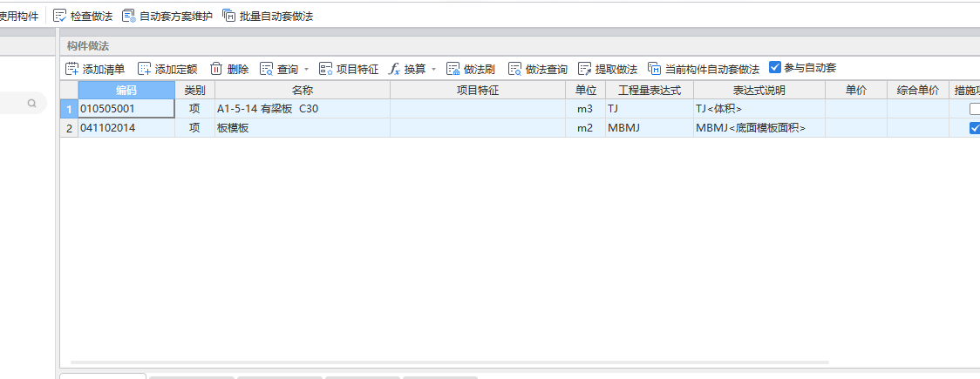
Task: Click the 编码 column header
Action: (x=126, y=90)
